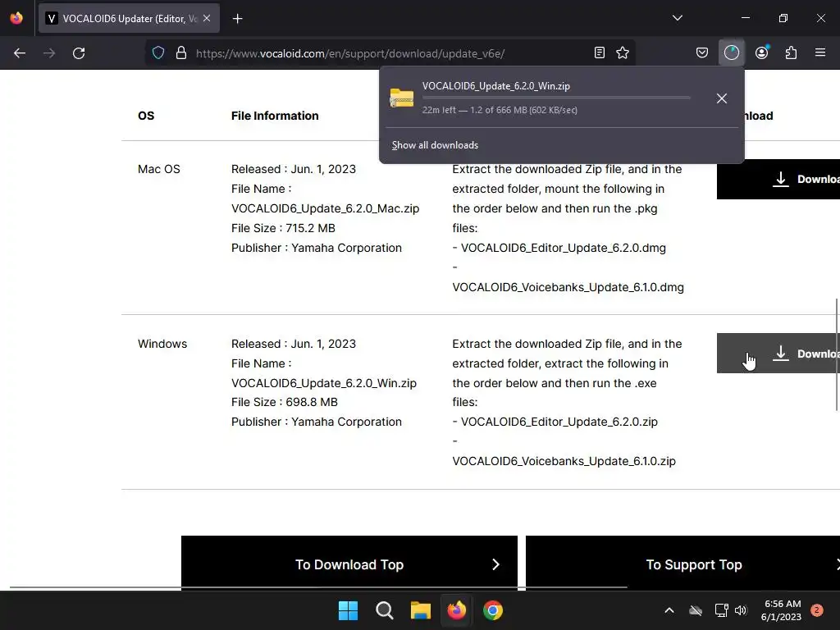
Task: Click the Mac OS row label
Action: [158, 169]
